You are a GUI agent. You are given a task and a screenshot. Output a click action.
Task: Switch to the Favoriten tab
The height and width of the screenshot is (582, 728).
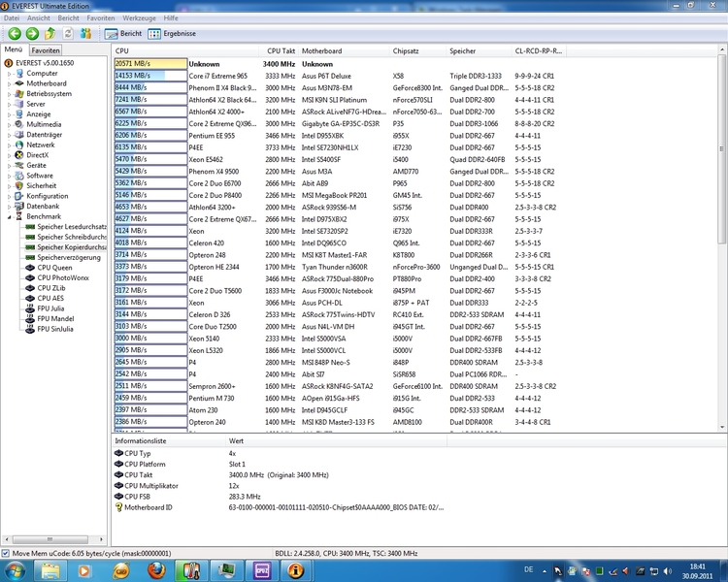(46, 50)
